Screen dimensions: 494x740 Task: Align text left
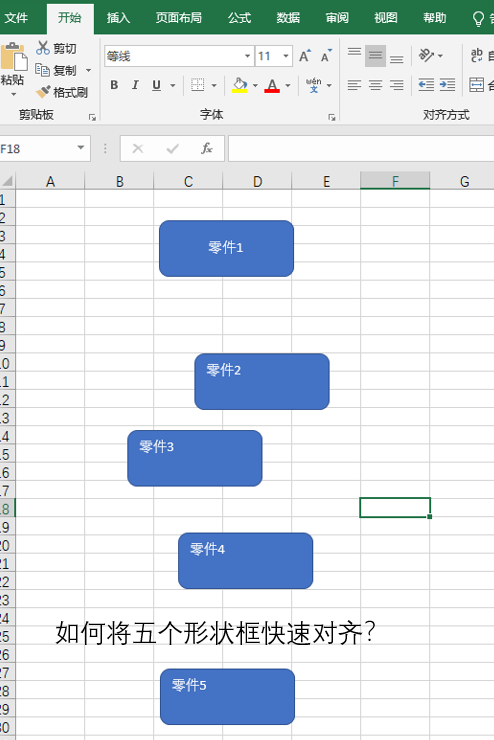click(354, 85)
